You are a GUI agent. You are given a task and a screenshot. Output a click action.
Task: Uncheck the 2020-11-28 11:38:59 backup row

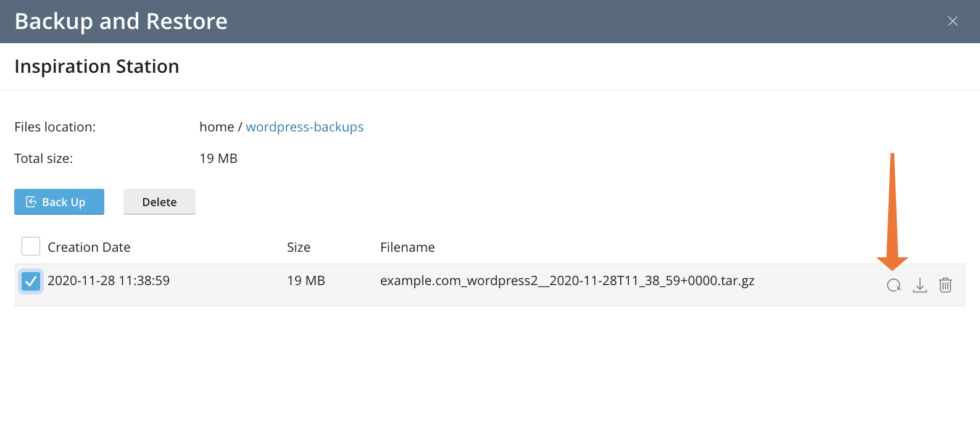tap(31, 281)
